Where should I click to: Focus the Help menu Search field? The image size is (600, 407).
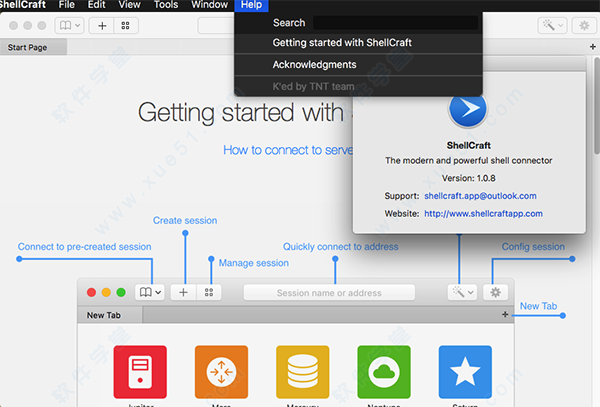pos(395,23)
